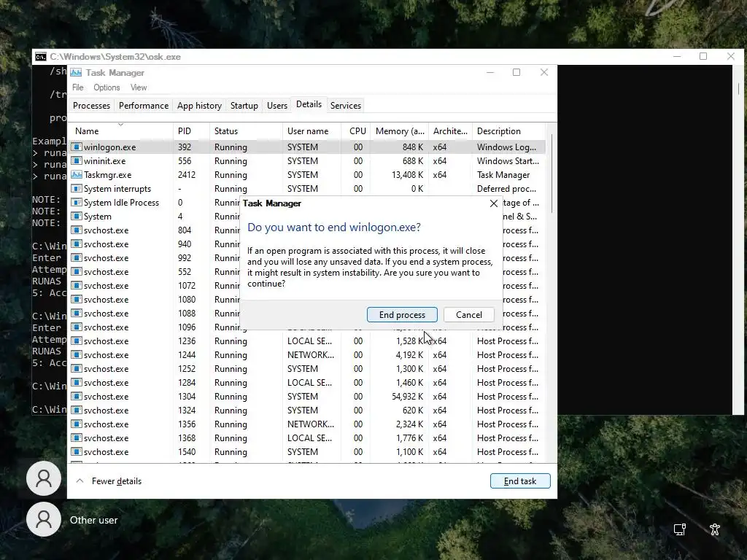
Task: Click the wininit.exe process icon
Action: tap(76, 161)
